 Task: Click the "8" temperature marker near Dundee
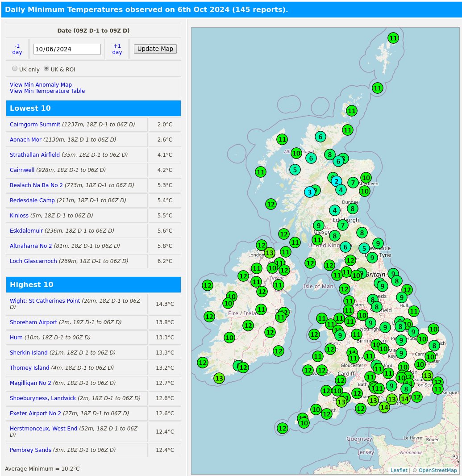tap(353, 209)
